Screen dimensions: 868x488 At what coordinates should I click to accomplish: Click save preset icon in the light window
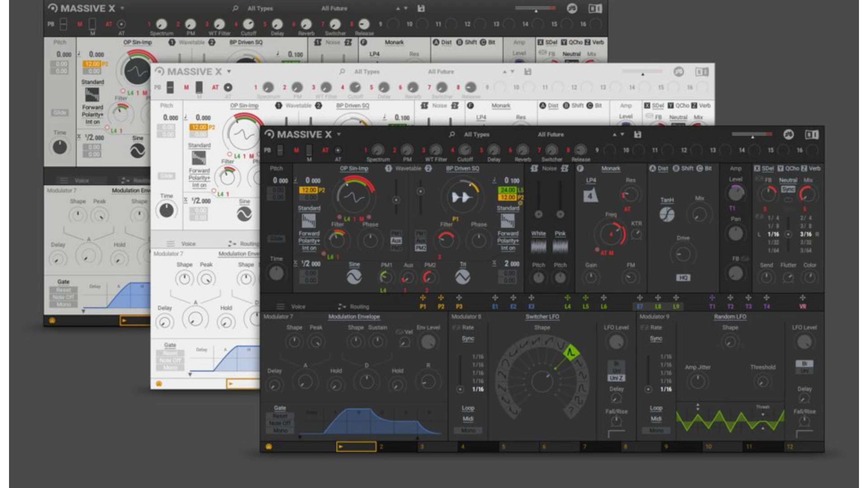tap(527, 71)
